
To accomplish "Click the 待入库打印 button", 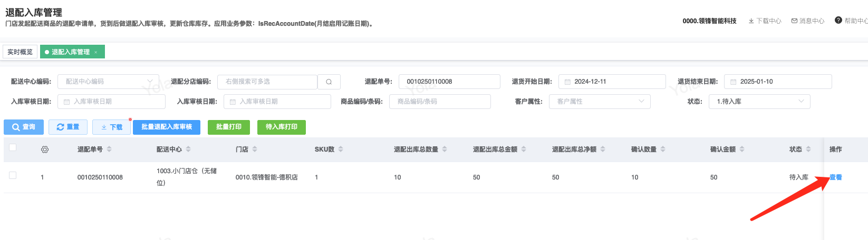I will tap(282, 127).
